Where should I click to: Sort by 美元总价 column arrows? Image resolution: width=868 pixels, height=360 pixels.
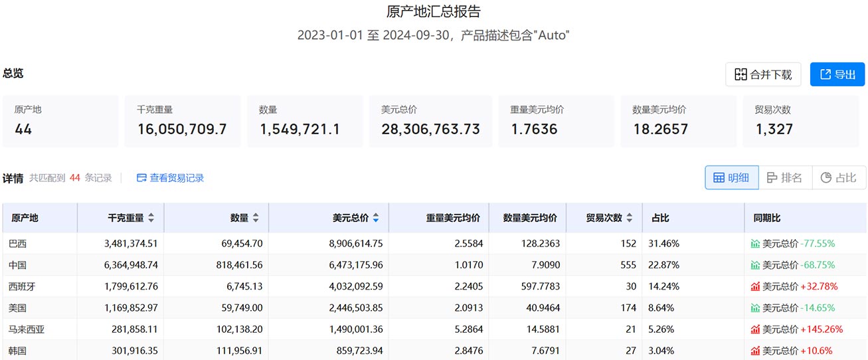pyautogui.click(x=376, y=218)
